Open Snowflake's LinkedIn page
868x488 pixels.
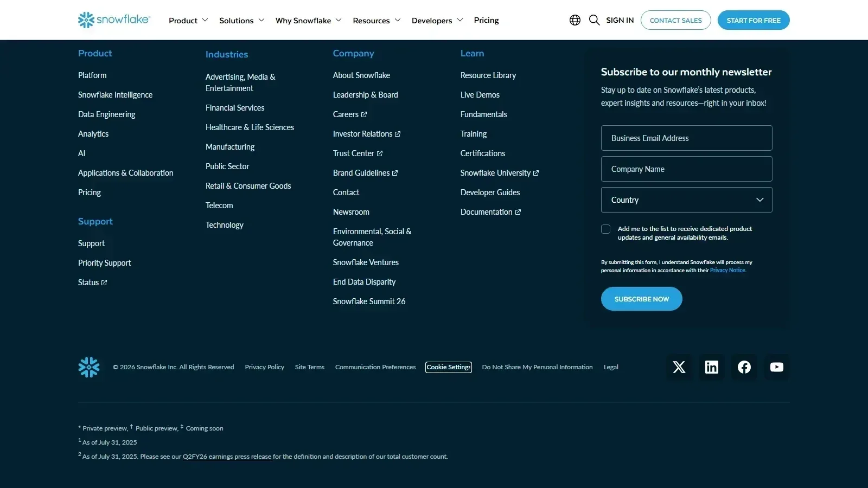point(712,367)
